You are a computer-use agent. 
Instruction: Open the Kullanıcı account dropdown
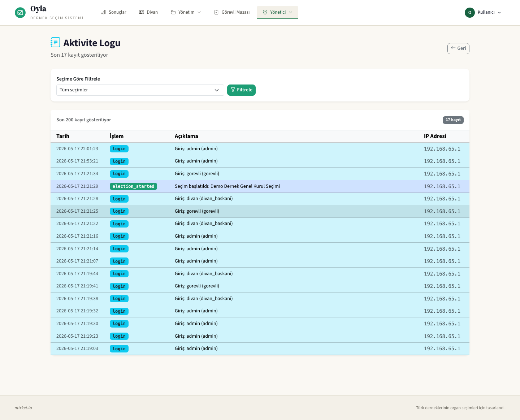[x=483, y=12]
